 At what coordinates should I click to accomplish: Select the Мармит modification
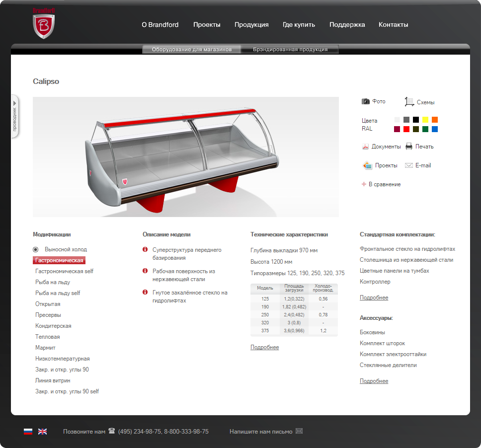(x=45, y=348)
